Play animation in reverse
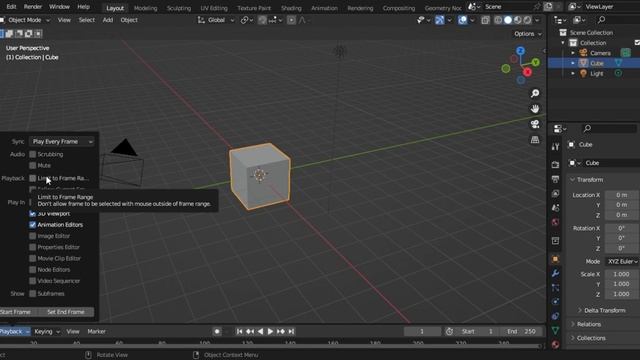The image size is (640, 360). click(x=260, y=331)
